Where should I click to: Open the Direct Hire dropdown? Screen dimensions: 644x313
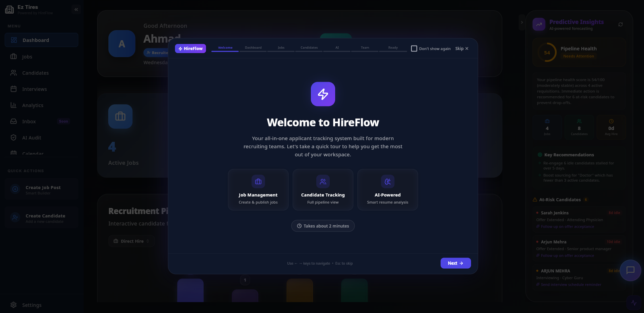[132, 241]
